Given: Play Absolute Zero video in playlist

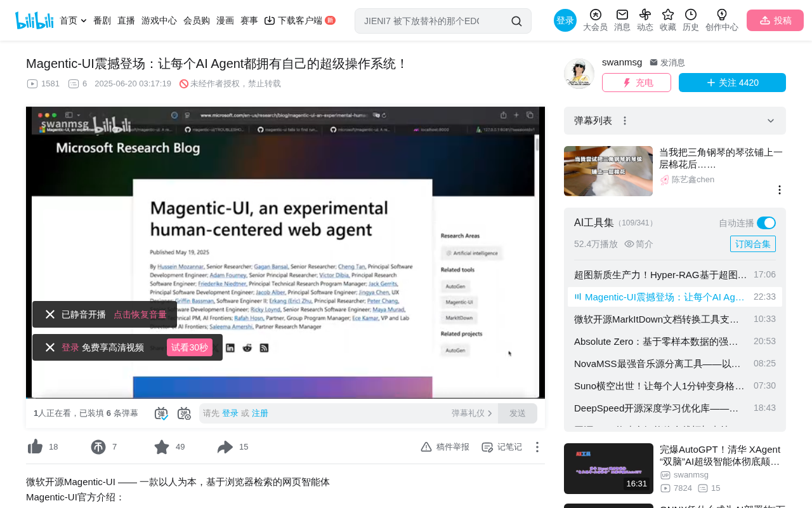Looking at the screenshot, I should (675, 342).
